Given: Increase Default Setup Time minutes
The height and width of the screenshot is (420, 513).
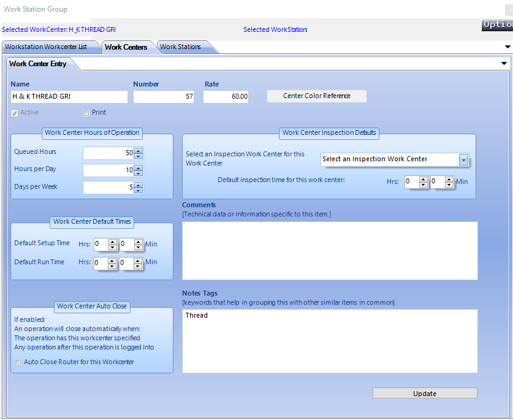Looking at the screenshot, I should pos(139,242).
